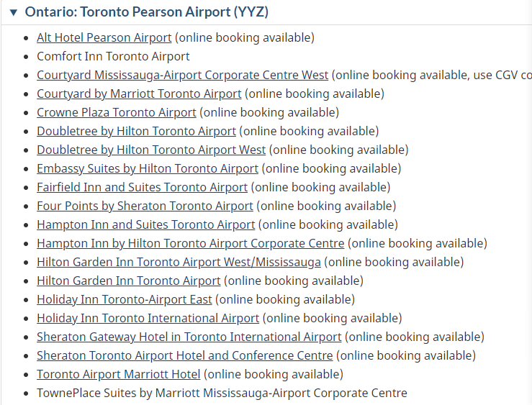Open Embassy Suites by Hilton Toronto Airport
This screenshot has height=405, width=532.
coord(148,168)
